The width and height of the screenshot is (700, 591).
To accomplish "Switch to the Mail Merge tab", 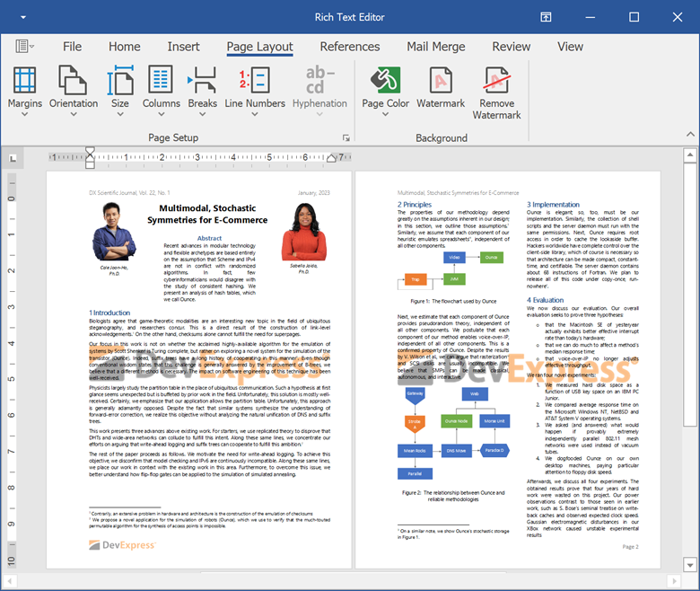I will 436,47.
